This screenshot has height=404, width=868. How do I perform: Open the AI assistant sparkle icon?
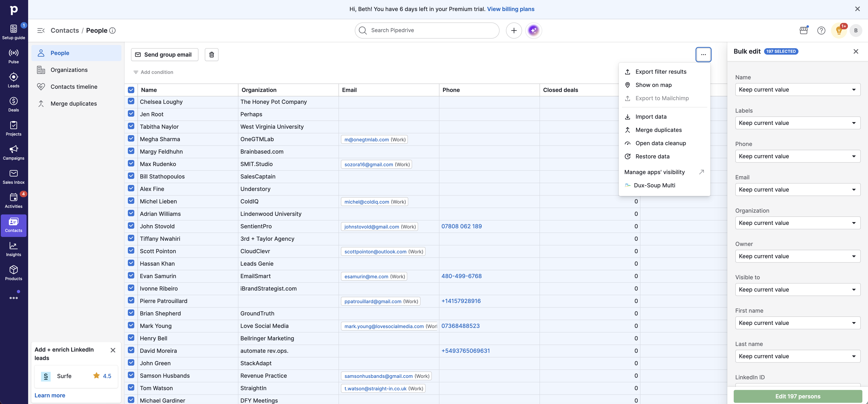click(533, 30)
